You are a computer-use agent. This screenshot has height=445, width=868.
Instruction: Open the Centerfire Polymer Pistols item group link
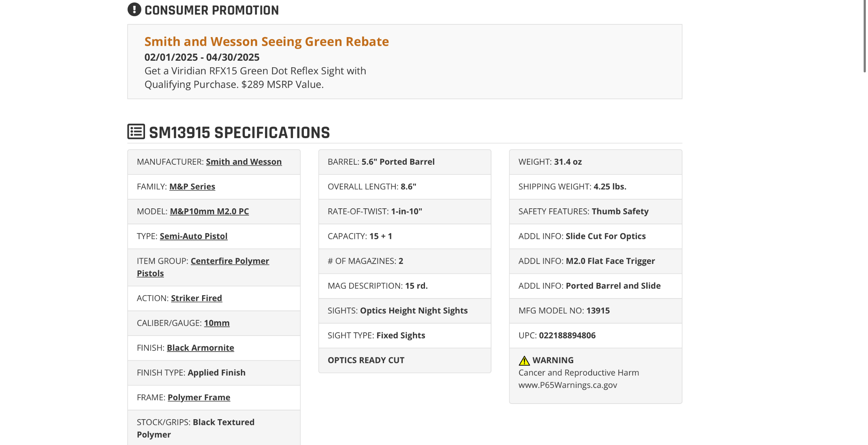[203, 267]
